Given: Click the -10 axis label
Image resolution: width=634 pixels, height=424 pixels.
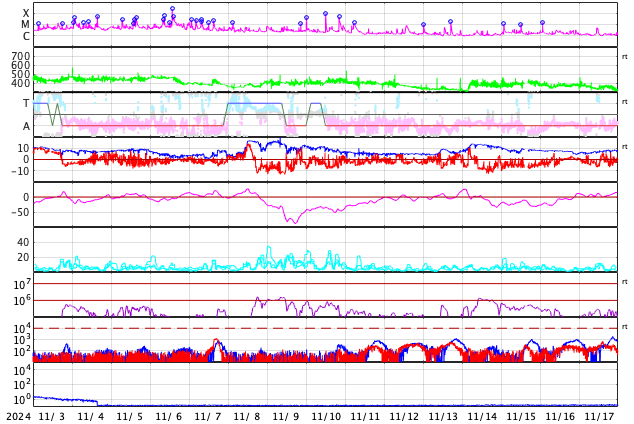Looking at the screenshot, I should click(x=20, y=171).
